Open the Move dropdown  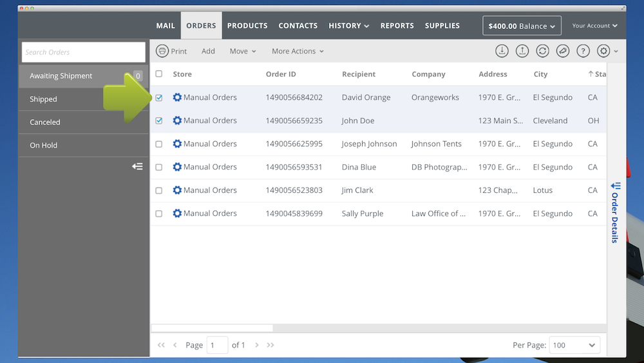pyautogui.click(x=243, y=51)
